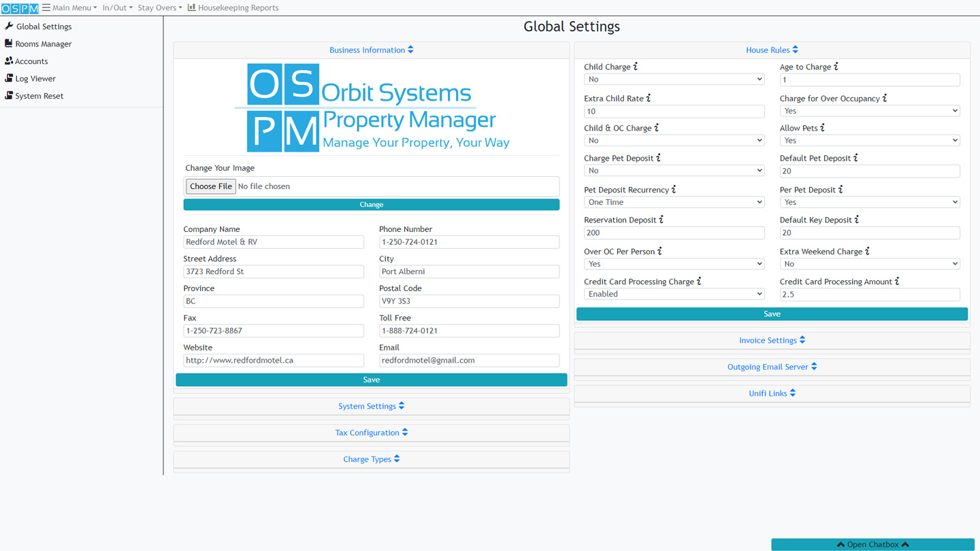980x551 pixels.
Task: Show info for Age to Charge
Action: coord(836,67)
